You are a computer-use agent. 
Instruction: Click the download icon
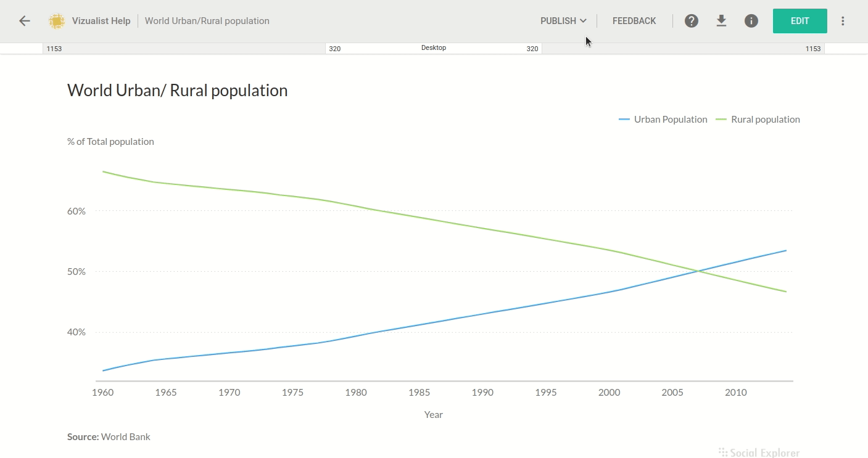tap(721, 21)
